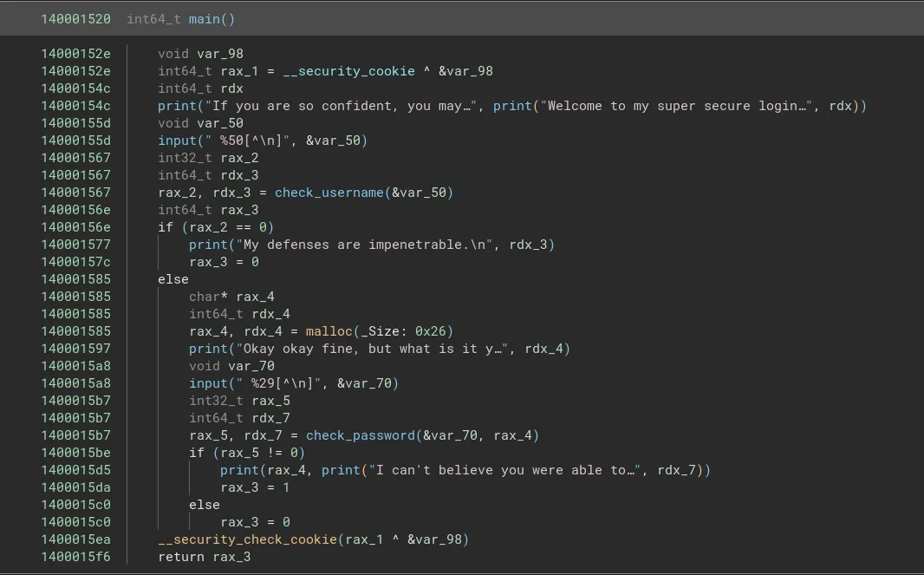This screenshot has width=924, height=575.
Task: Select the header address 140001520
Action: [x=75, y=19]
